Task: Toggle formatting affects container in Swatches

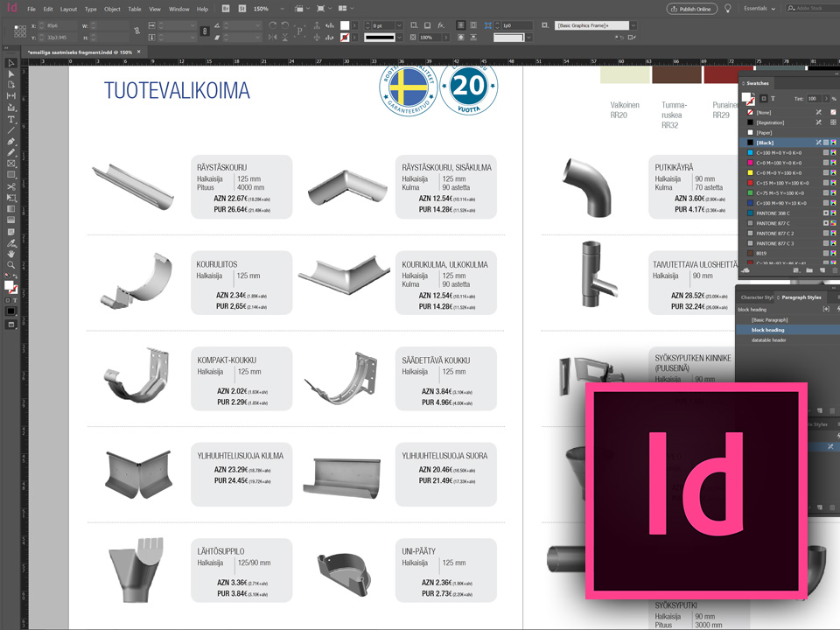Action: point(764,99)
